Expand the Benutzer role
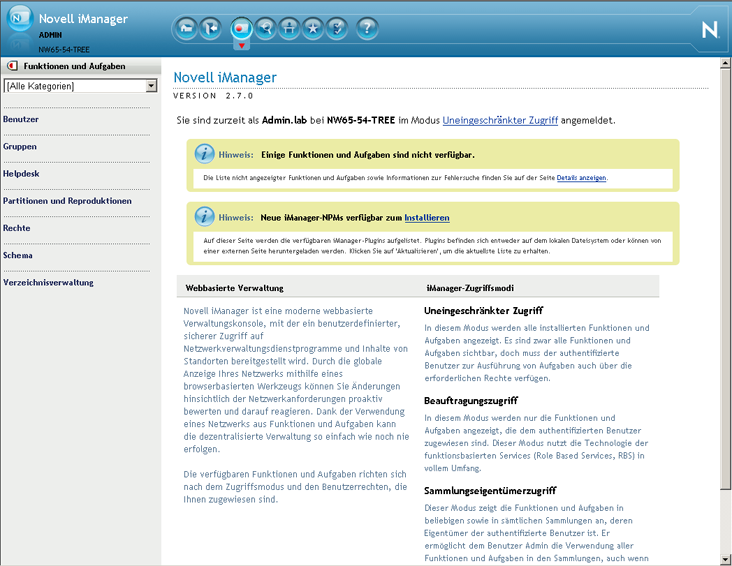The height and width of the screenshot is (566, 732). click(x=21, y=119)
